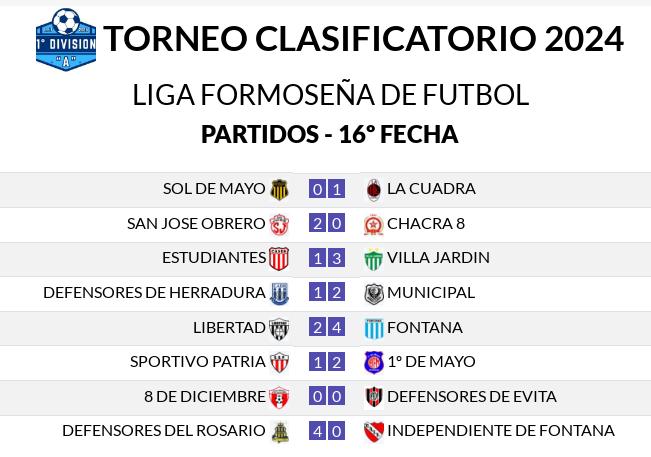Click the Independiente de Fontana crest
The image size is (651, 457).
point(374,432)
